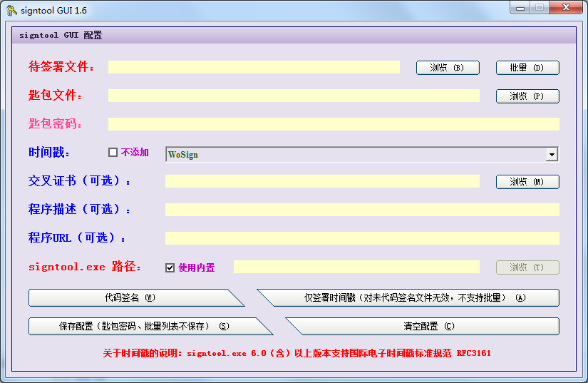Click the signtool app icon in title bar

pyautogui.click(x=11, y=11)
